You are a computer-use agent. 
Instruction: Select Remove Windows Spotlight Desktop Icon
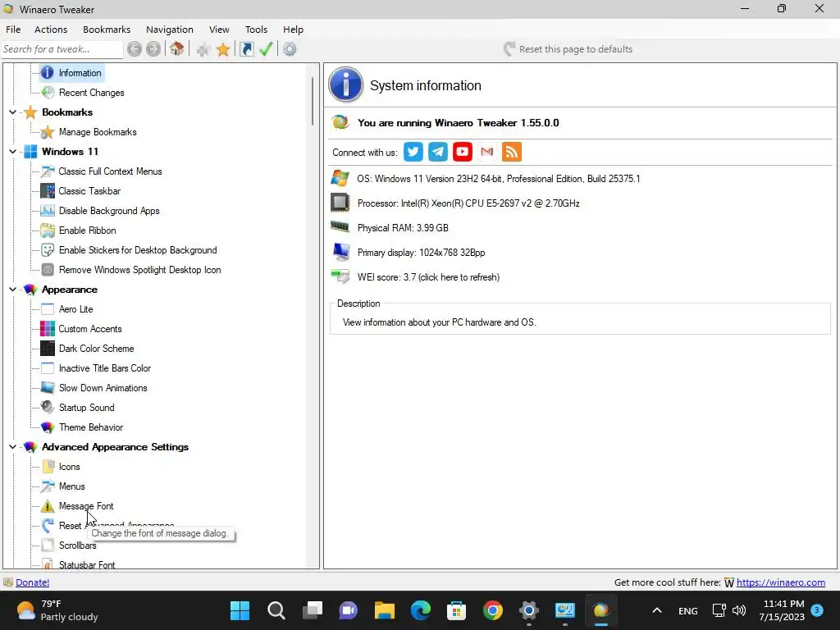[139, 270]
